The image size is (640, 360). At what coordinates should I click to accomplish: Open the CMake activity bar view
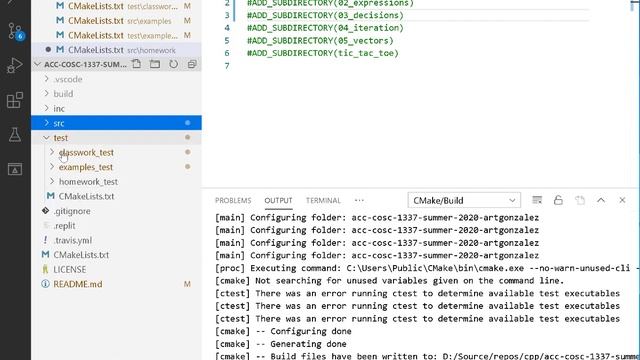click(15, 169)
